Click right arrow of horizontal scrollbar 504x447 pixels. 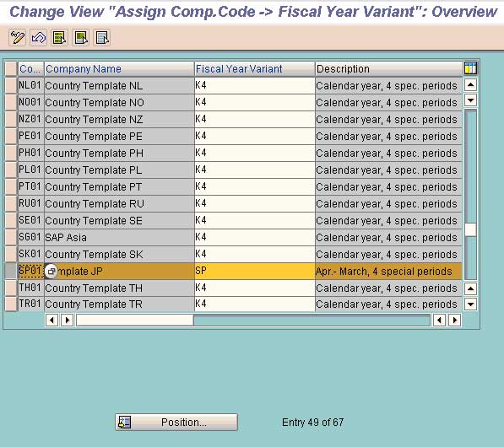(454, 320)
